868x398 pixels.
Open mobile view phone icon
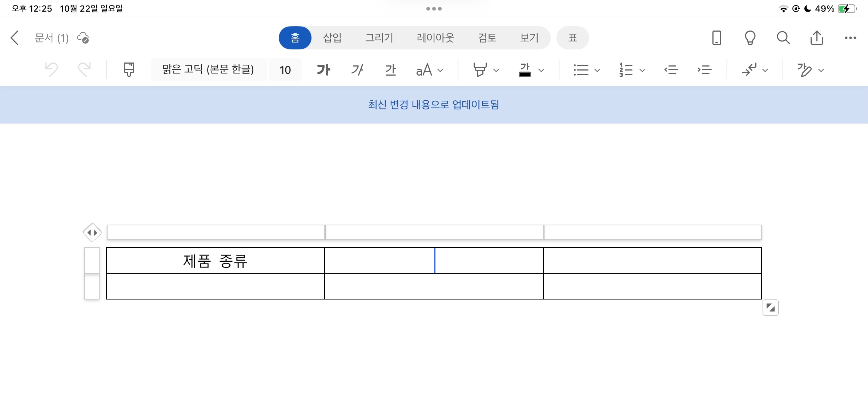tap(716, 38)
